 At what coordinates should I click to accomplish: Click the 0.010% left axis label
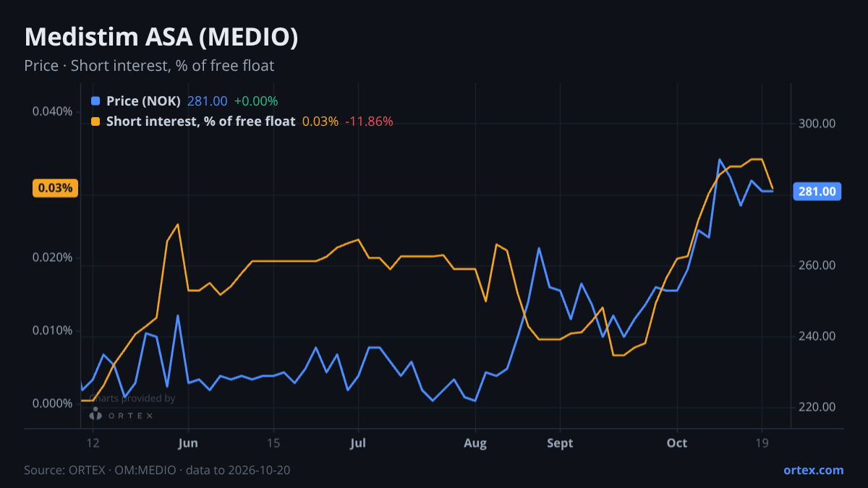52,331
